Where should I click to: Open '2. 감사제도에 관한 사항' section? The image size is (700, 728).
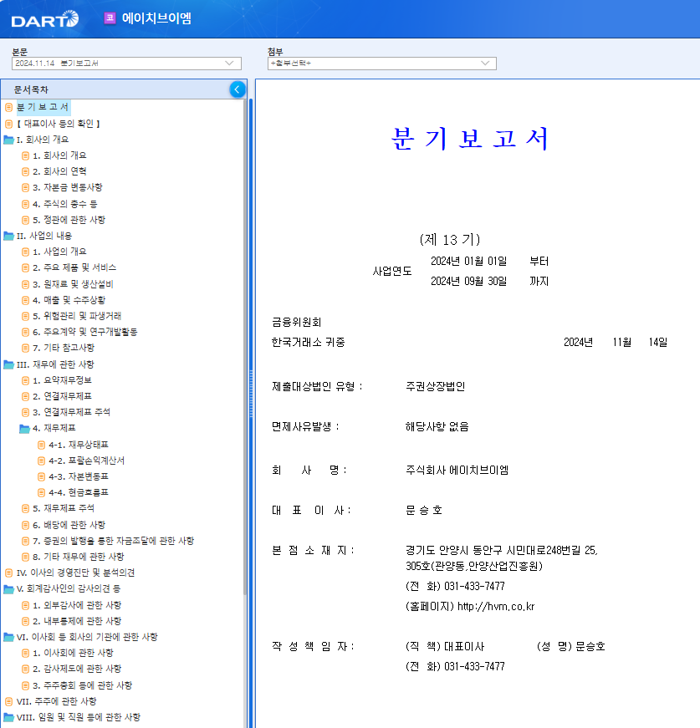tap(77, 669)
